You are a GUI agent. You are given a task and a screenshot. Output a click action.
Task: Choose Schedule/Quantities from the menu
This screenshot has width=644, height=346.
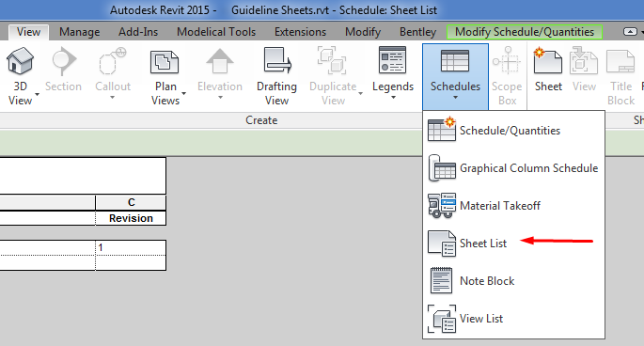(x=513, y=131)
